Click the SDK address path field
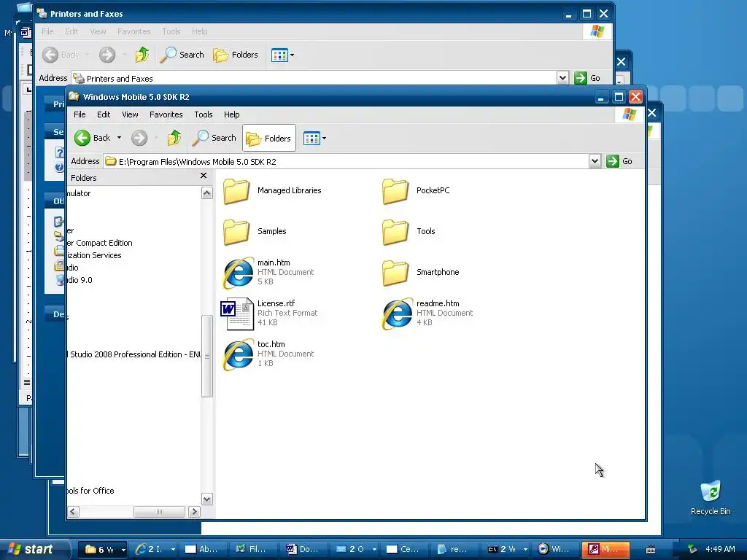 coord(346,162)
